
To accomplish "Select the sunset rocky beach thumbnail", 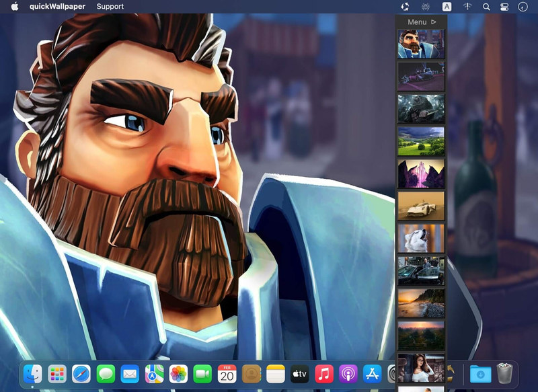I will pos(421,303).
